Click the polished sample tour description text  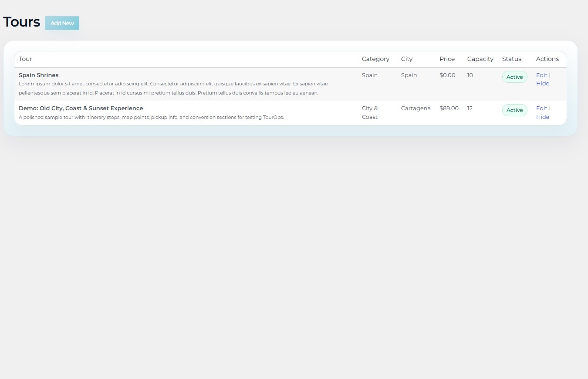click(151, 117)
